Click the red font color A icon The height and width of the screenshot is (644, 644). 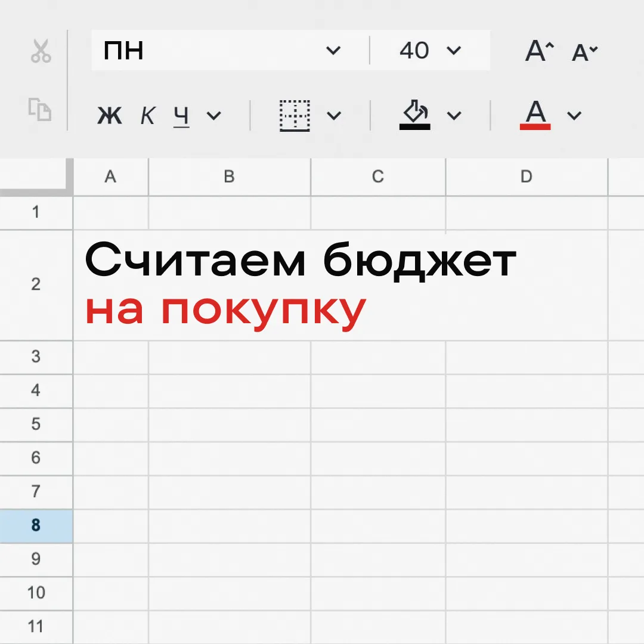tap(535, 114)
